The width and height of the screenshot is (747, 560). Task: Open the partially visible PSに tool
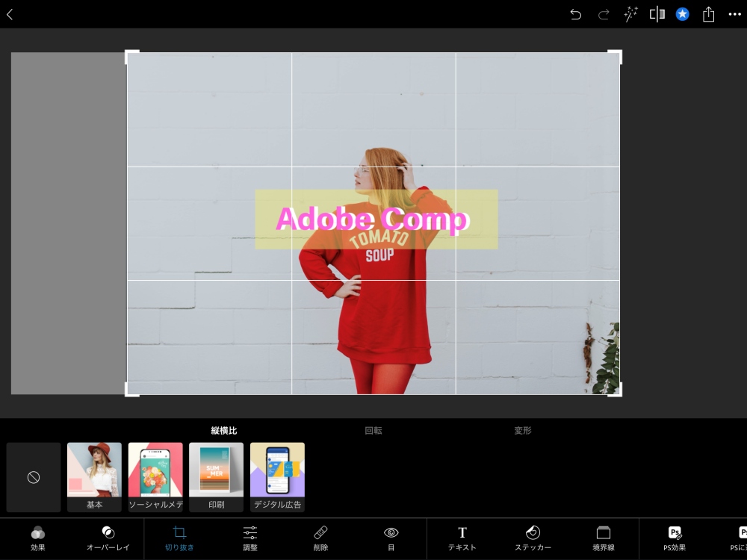[740, 538]
